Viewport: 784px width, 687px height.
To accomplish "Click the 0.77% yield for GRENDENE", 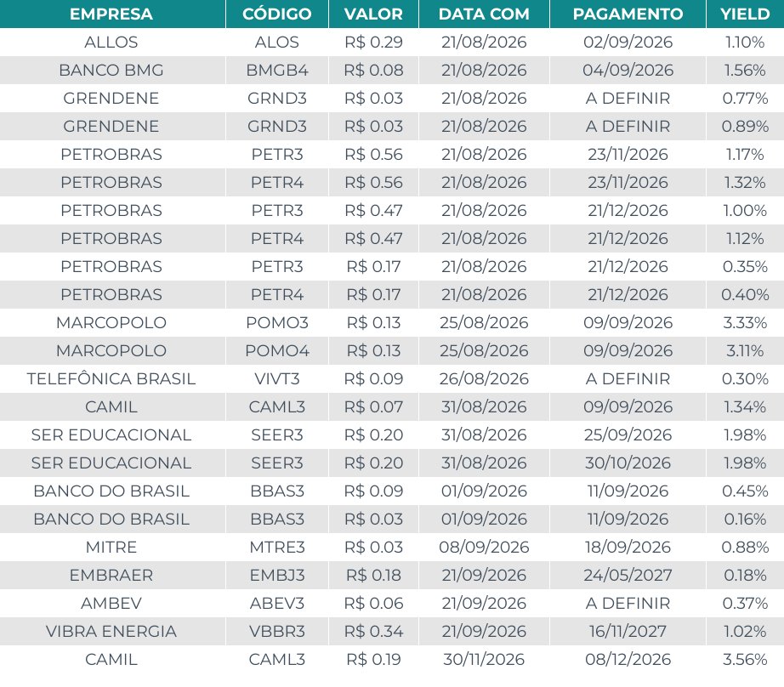I will (745, 98).
